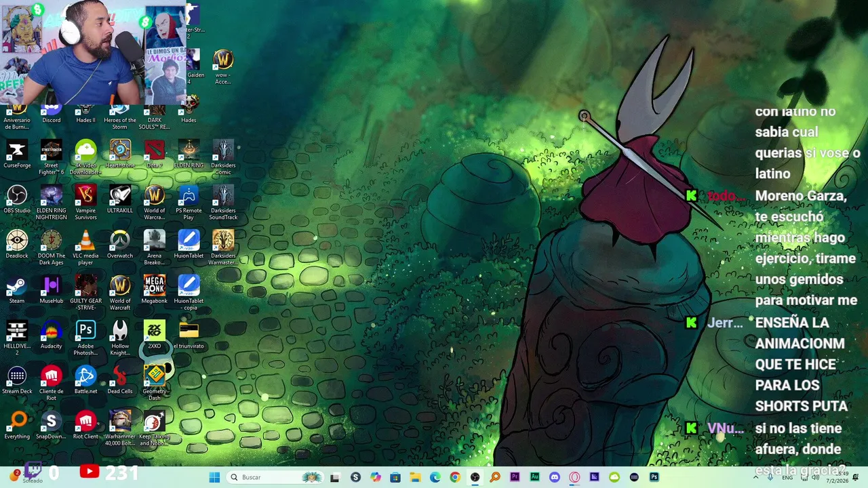Open Geometry Dash desktop shortcut

click(x=155, y=384)
